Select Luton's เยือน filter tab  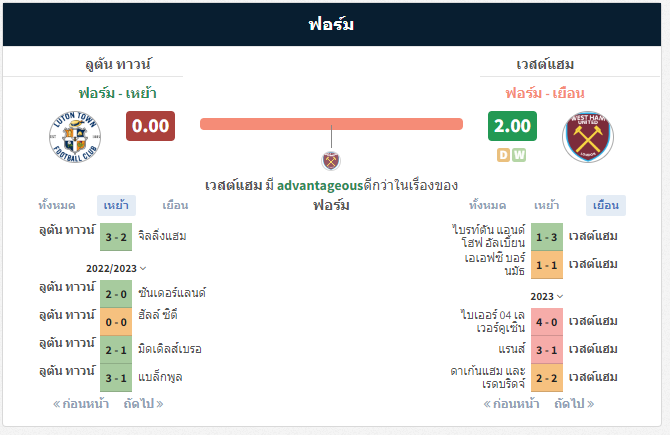pos(175,206)
